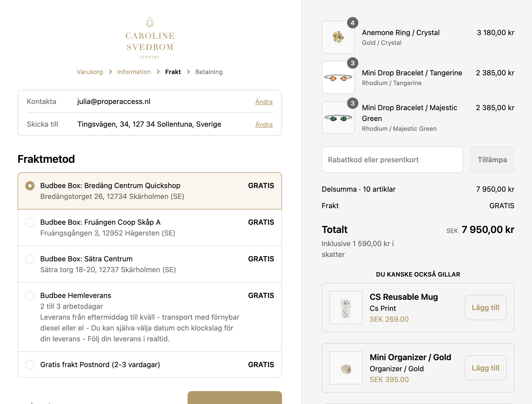Select Gratis frakt Postnord shipping
The height and width of the screenshot is (404, 532).
tap(150, 365)
